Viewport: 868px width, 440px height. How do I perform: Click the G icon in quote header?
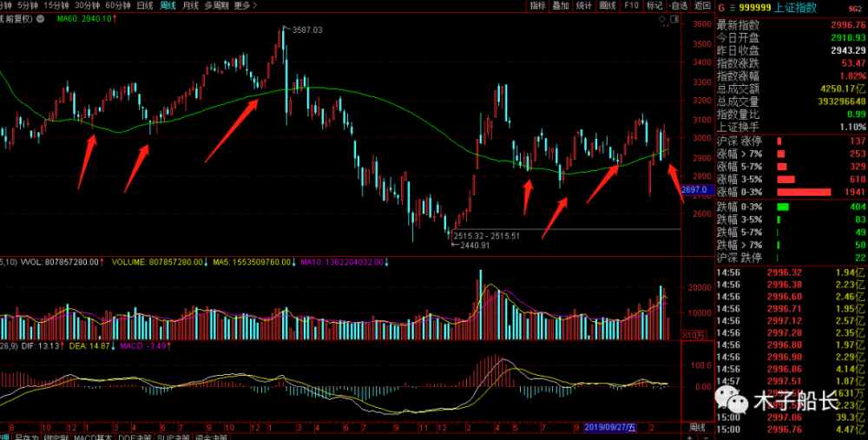tap(721, 9)
